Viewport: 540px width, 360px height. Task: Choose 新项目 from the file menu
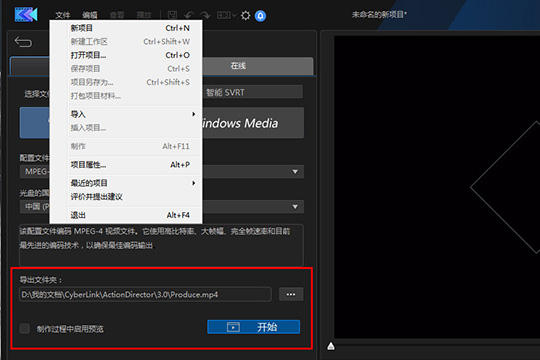pyautogui.click(x=126, y=28)
